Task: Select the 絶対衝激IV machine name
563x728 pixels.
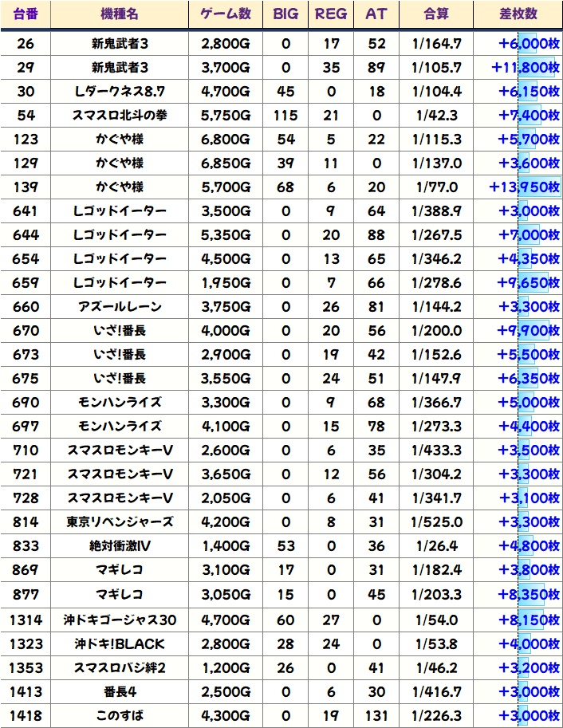Action: tap(120, 546)
